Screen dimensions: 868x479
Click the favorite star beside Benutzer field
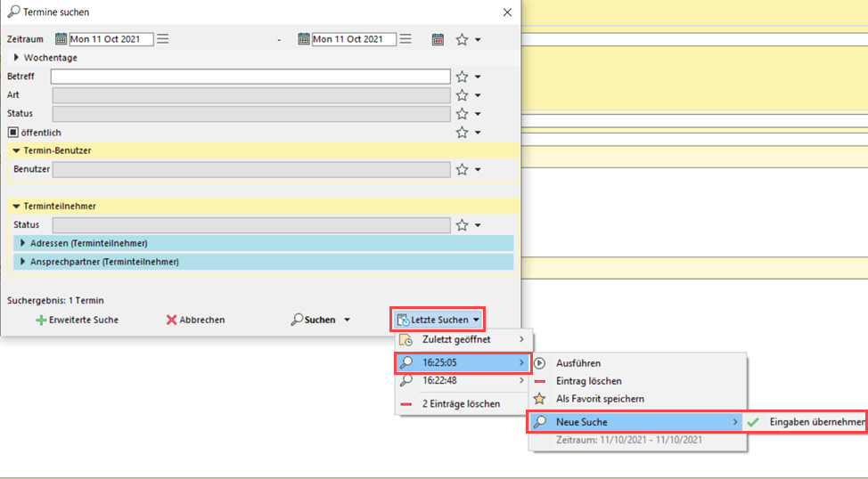[x=462, y=169]
